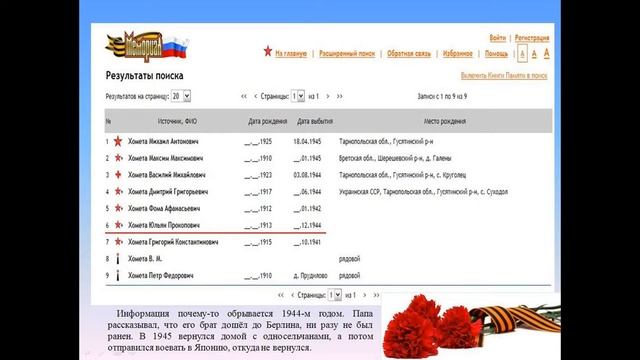Open record Хомета Григорий Константинович
Image resolution: width=640 pixels, height=360 pixels.
click(173, 242)
